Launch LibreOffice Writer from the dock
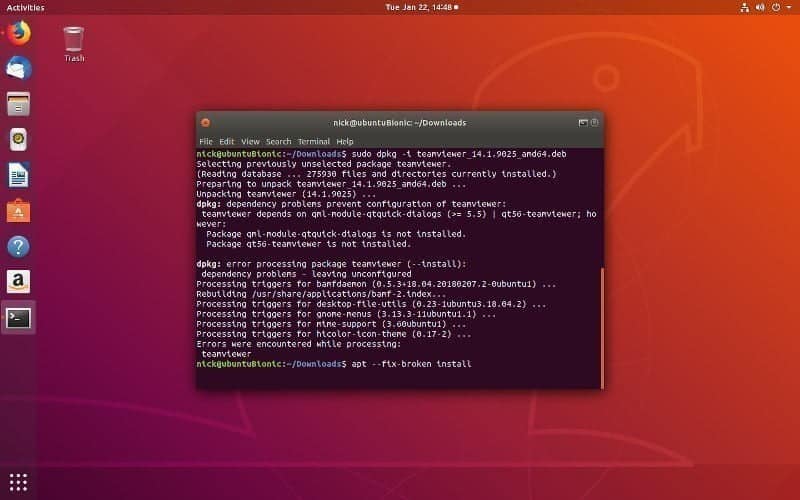This screenshot has width=800, height=500. pos(18,175)
